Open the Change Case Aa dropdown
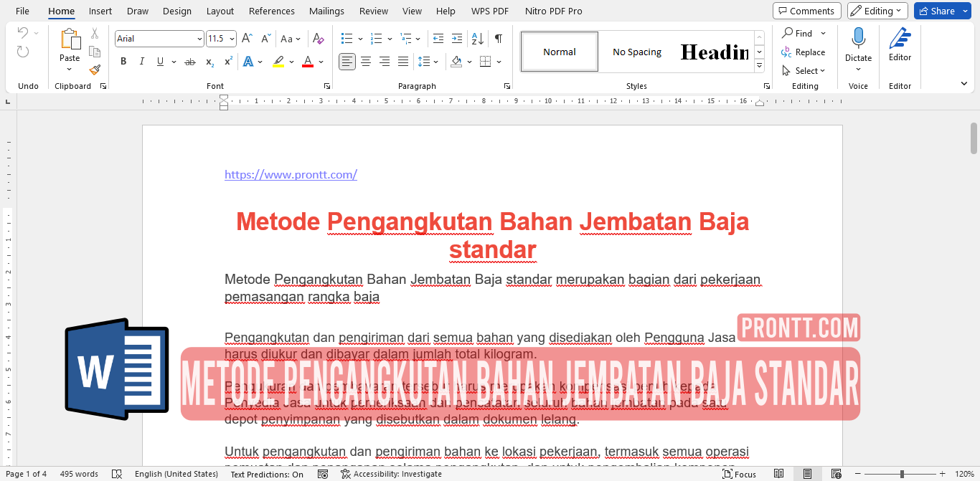Screen dimensions: 980x481 [291, 39]
